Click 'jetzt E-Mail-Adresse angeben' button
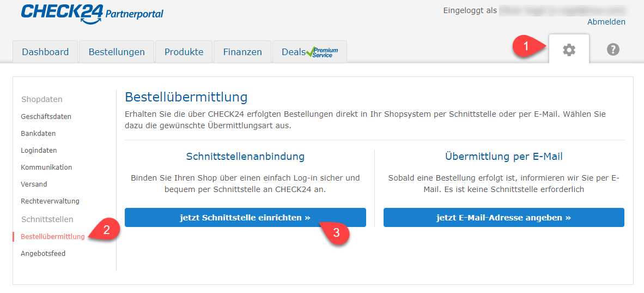The image size is (644, 293). [x=503, y=217]
